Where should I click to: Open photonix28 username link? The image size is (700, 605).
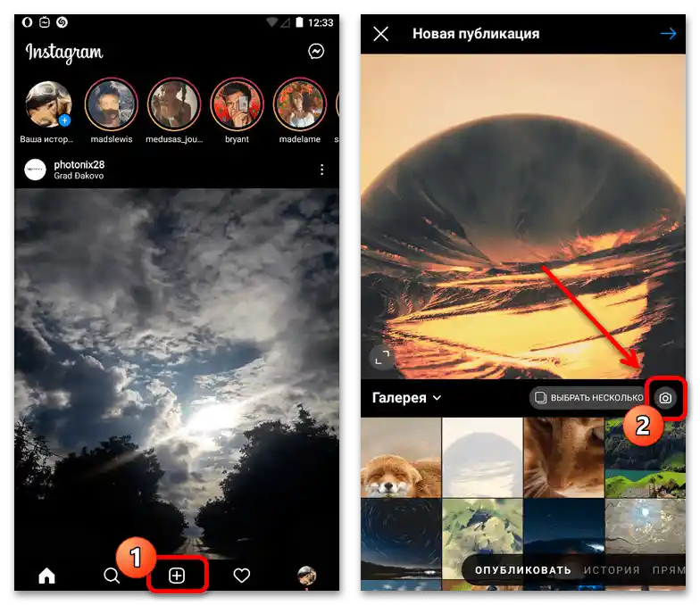point(79,164)
